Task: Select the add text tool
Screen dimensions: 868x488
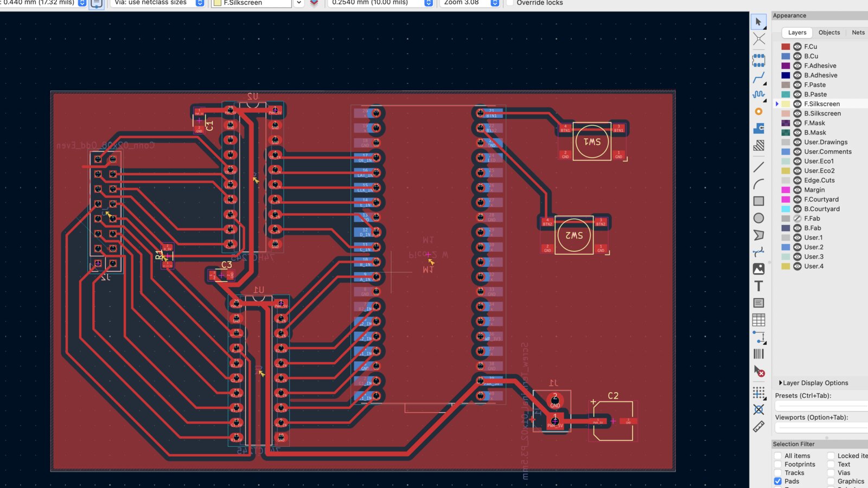Action: tap(758, 286)
